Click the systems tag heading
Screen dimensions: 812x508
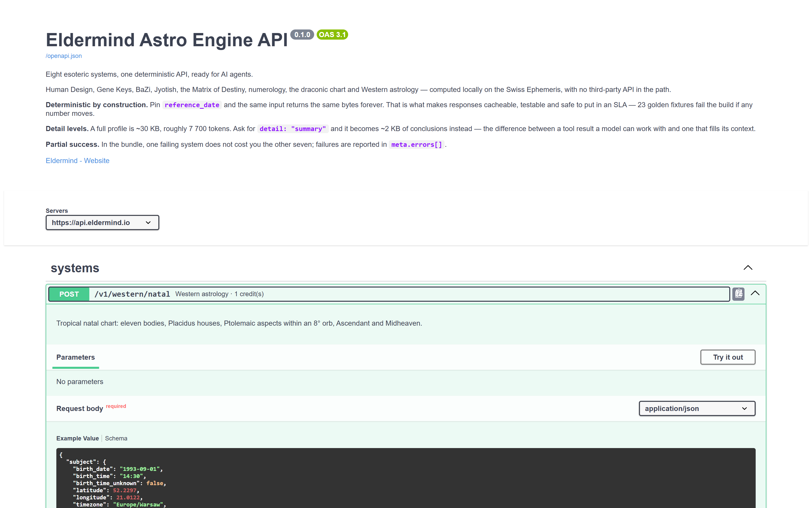(75, 268)
